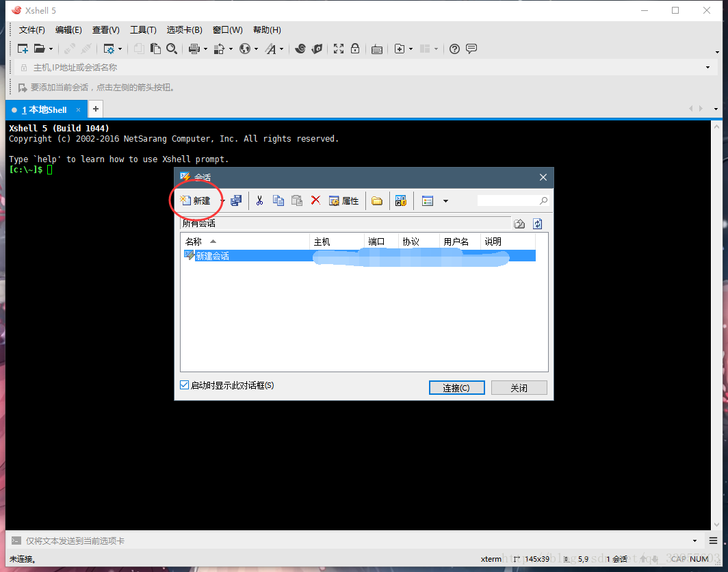Click the search magnifier in session dialog

point(543,200)
